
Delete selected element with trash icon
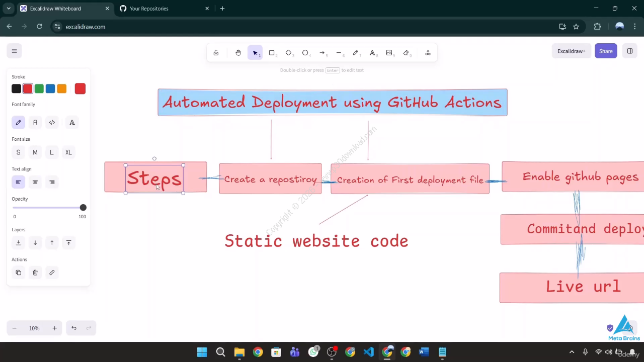pos(35,273)
